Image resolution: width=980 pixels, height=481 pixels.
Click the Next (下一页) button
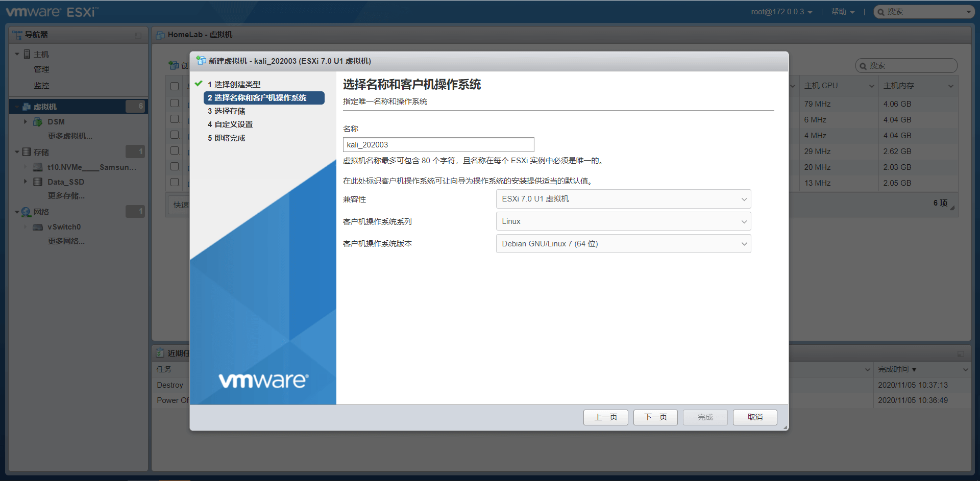point(655,417)
